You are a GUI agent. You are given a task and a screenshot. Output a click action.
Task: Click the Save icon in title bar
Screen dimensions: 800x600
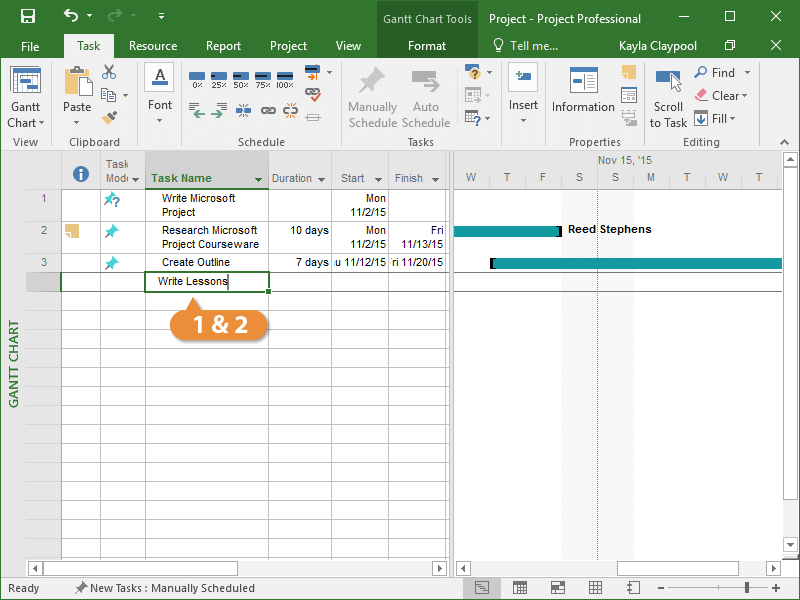(x=27, y=16)
